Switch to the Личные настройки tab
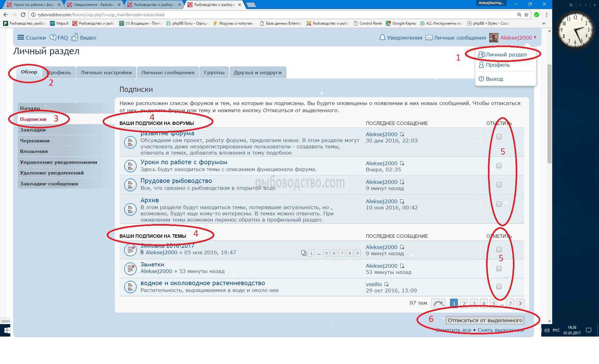 pos(106,72)
